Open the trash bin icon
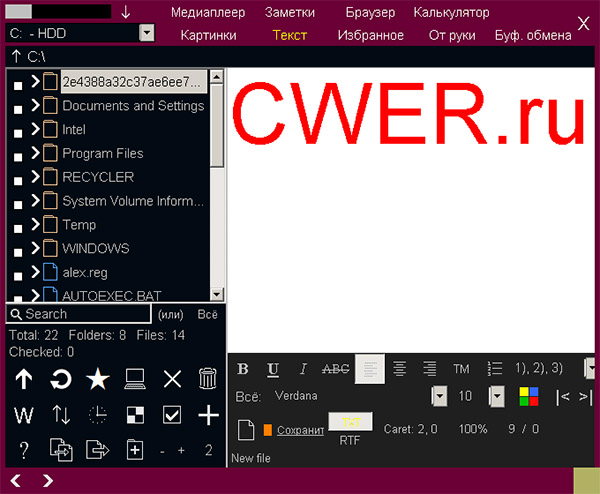600x494 pixels. click(208, 379)
